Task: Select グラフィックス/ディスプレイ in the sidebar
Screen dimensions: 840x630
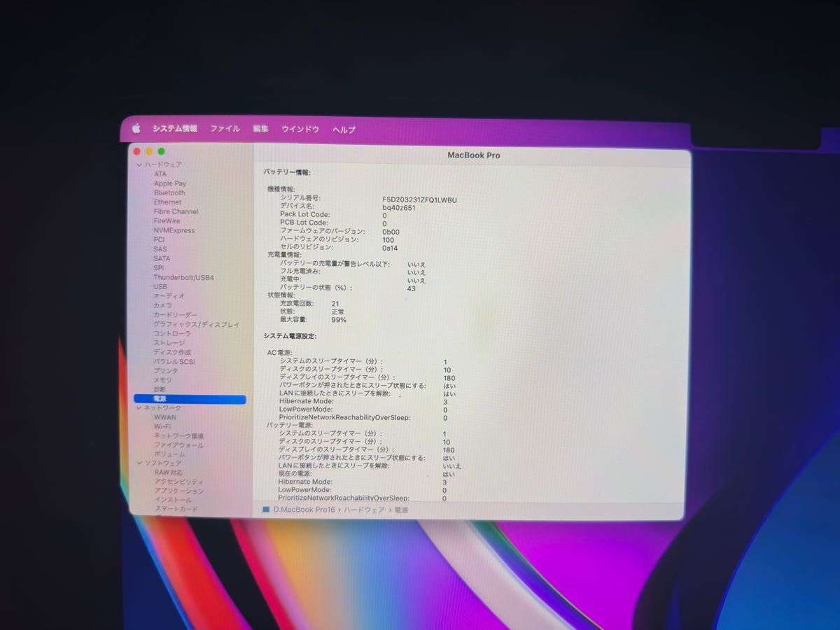Action: click(197, 325)
